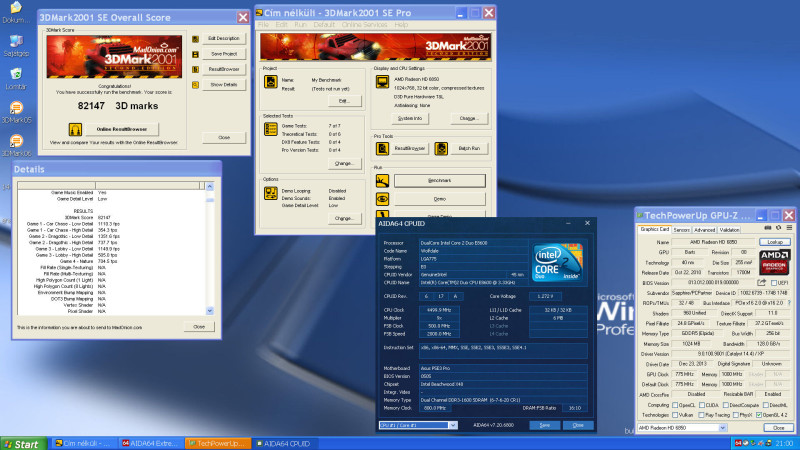Image resolution: width=800 pixels, height=450 pixels.
Task: Select the Sajátgép desktop icon
Action: pos(16,45)
